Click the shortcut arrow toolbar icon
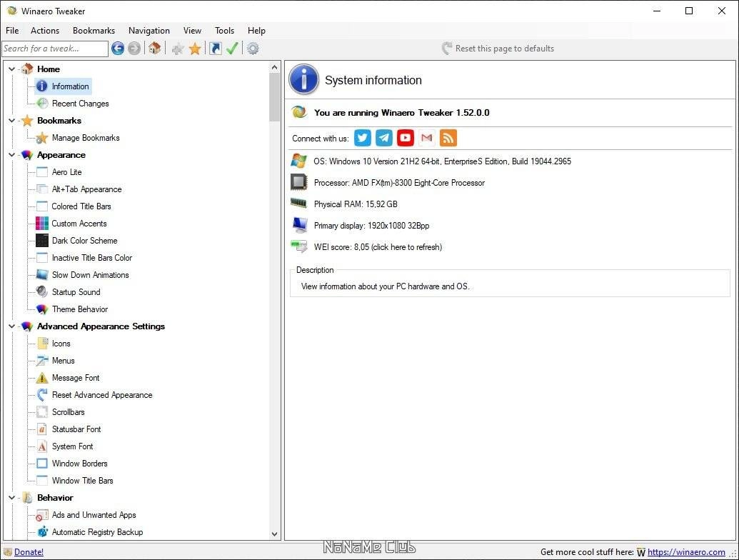739x560 pixels. click(216, 49)
